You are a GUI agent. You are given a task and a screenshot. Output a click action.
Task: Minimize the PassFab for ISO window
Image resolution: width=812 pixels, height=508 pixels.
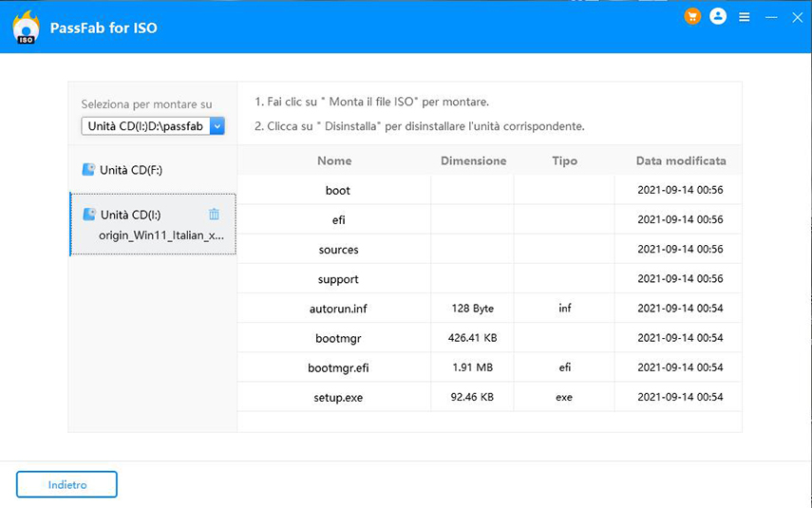tap(770, 17)
